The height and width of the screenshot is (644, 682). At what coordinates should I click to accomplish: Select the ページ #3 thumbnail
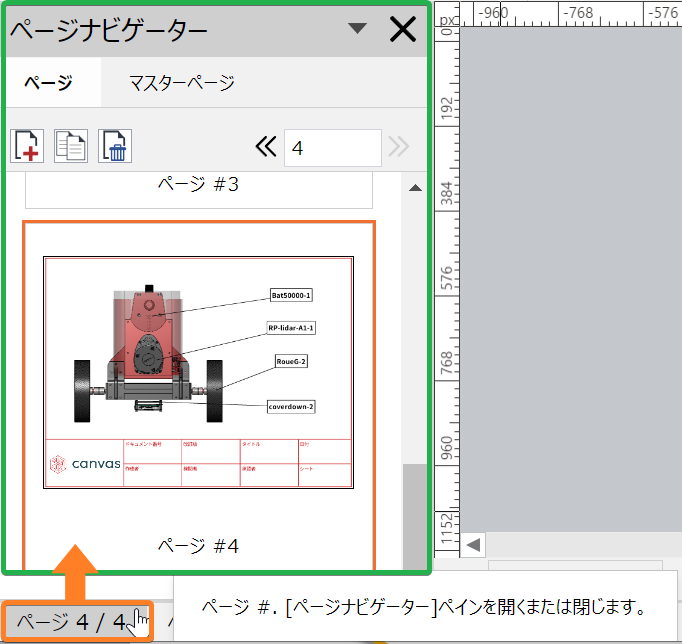199,190
